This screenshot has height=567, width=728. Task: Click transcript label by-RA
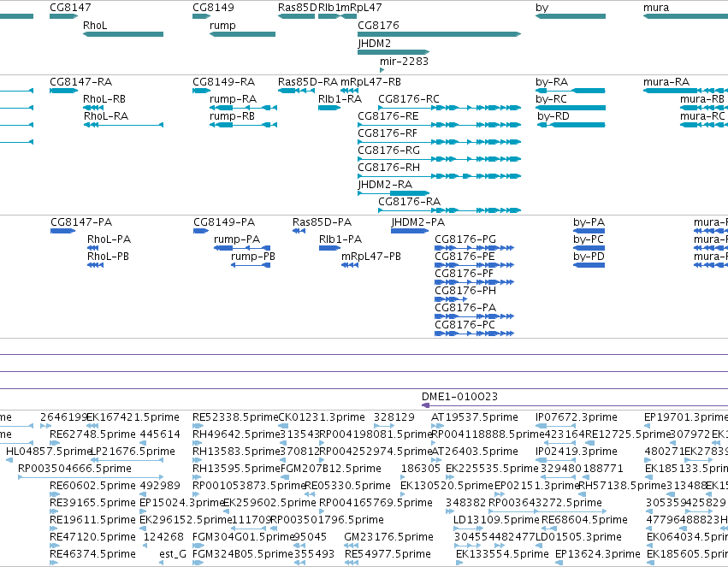pyautogui.click(x=552, y=82)
